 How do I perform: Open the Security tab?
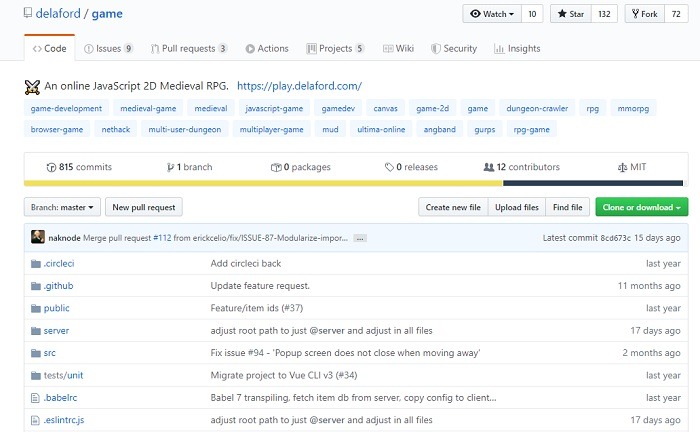454,48
